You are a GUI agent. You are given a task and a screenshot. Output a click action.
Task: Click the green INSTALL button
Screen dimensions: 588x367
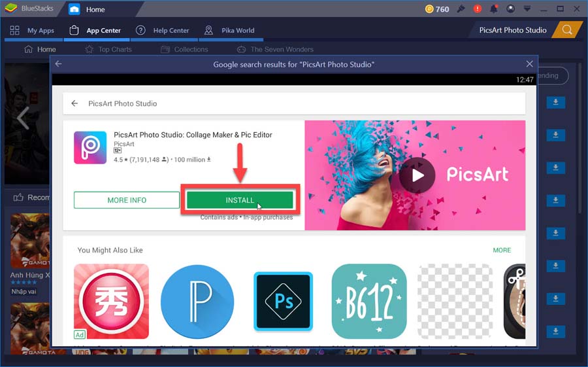tap(240, 200)
